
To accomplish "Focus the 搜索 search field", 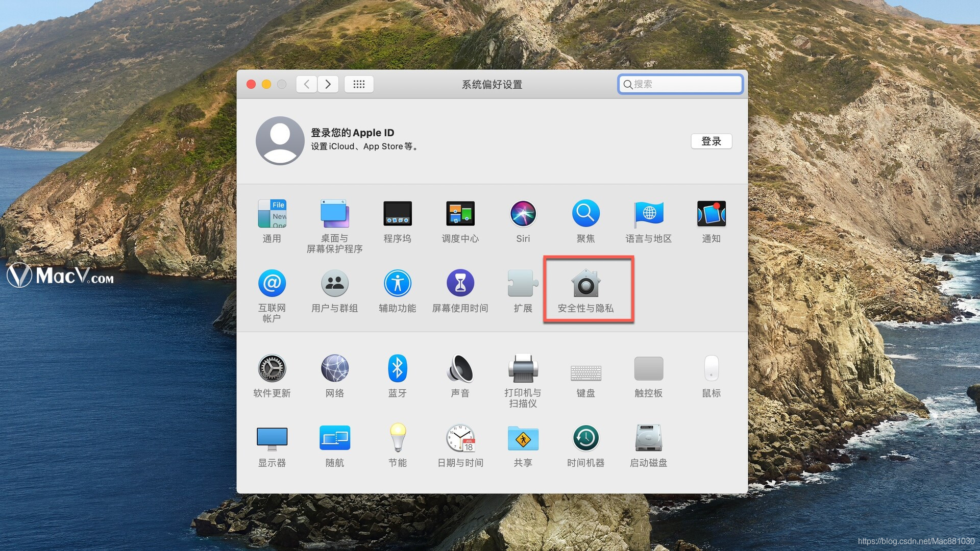I will pyautogui.click(x=680, y=84).
